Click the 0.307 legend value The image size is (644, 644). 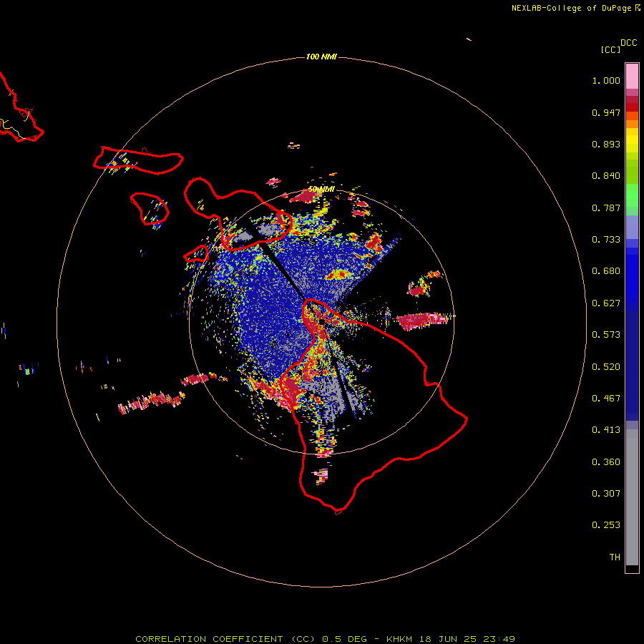coord(606,494)
